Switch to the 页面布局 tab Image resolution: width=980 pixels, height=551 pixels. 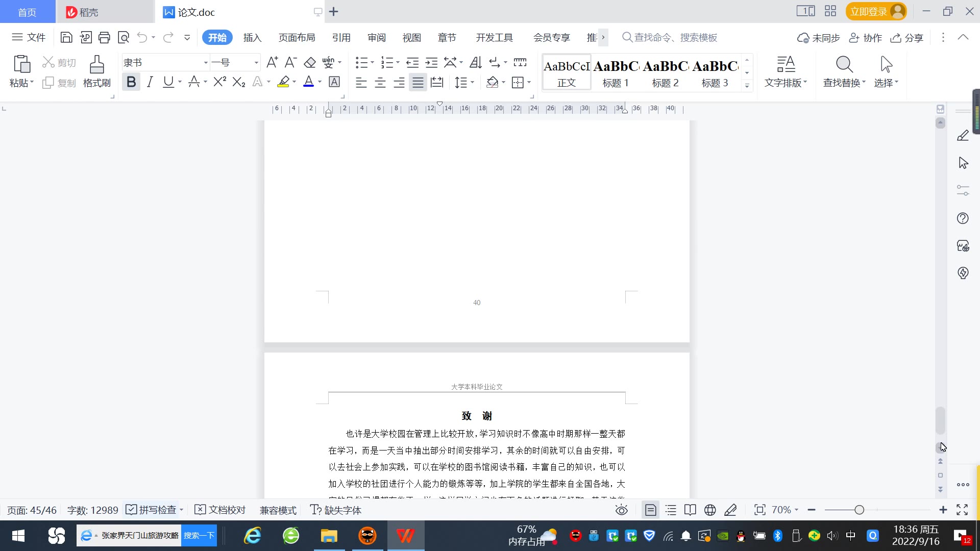tap(297, 37)
